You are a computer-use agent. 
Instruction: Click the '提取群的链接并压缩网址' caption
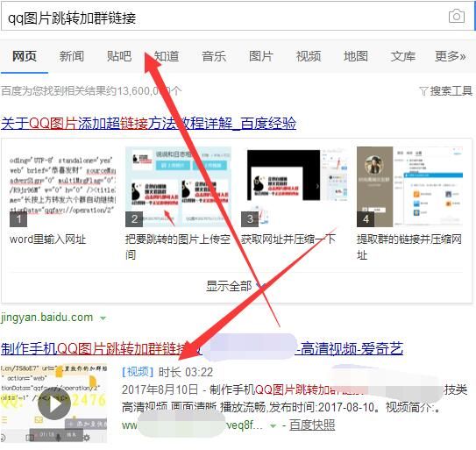click(409, 246)
